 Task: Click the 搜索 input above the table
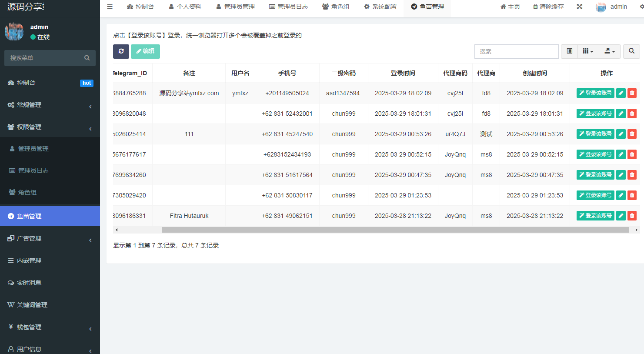[x=516, y=51]
